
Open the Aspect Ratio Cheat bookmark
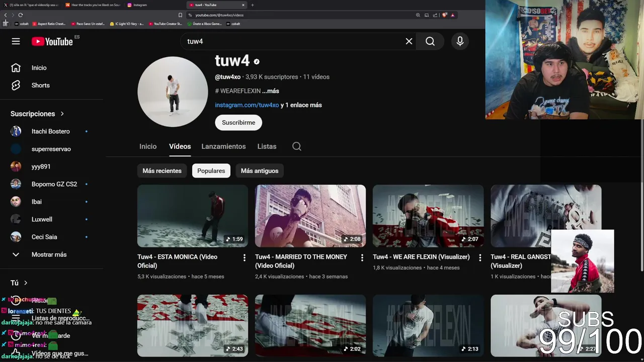49,24
